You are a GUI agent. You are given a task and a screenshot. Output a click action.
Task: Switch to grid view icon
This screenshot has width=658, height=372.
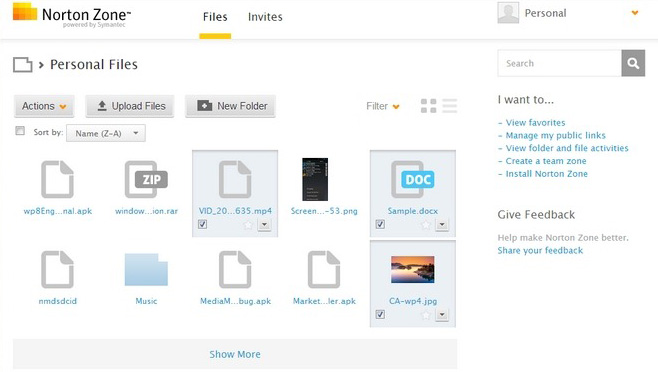428,106
